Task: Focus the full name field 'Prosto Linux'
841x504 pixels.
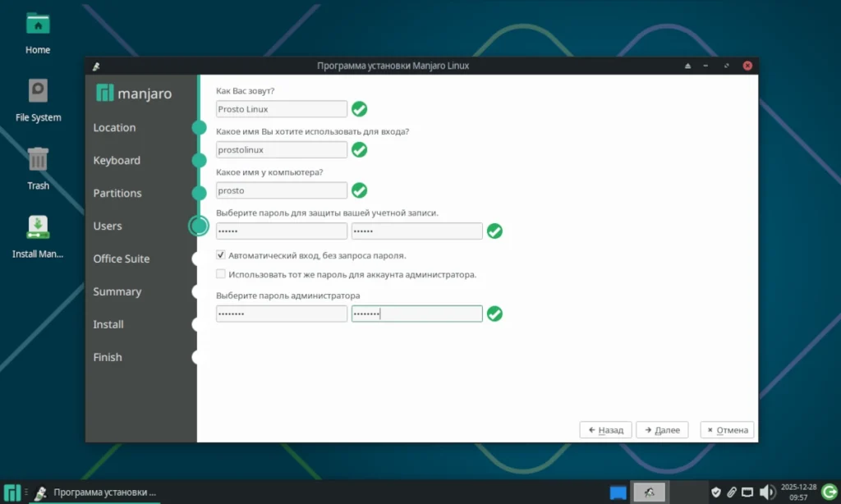Action: 282,109
